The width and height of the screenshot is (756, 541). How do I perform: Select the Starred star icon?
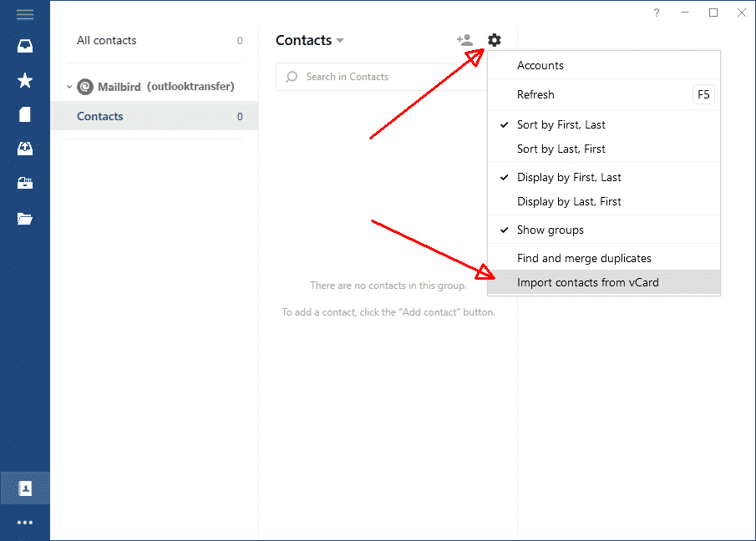tap(25, 80)
